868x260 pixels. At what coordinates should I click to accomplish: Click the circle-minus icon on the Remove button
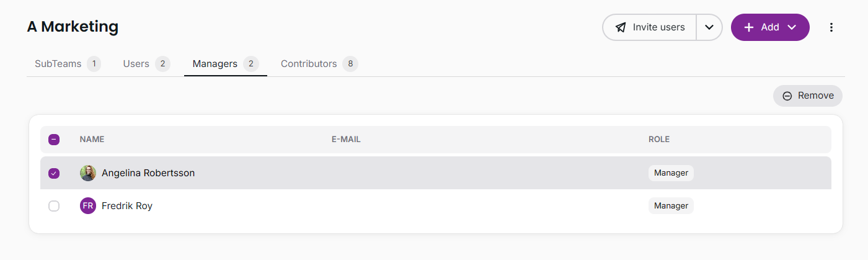coord(787,96)
